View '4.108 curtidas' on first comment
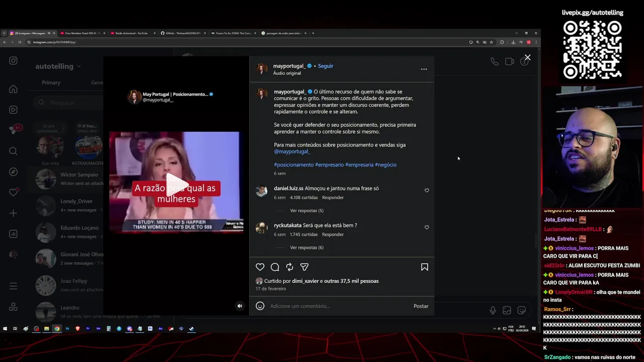The width and height of the screenshot is (644, 362). point(304,198)
